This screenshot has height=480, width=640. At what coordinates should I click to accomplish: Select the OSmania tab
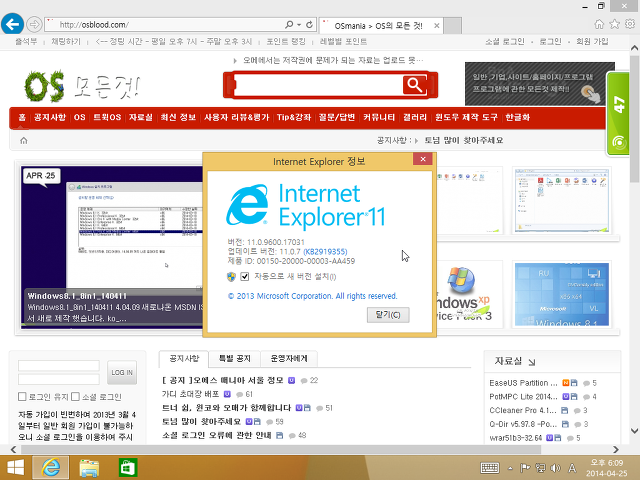click(x=378, y=26)
